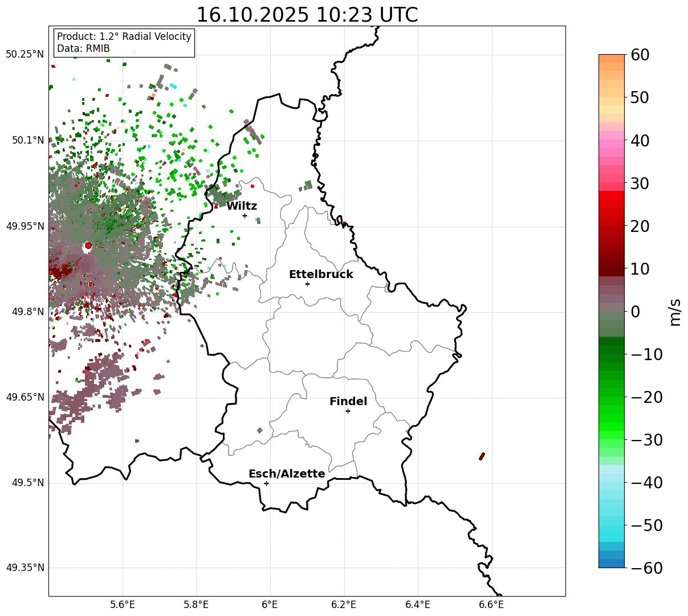Click the 'Wiltz' city label

(242, 206)
